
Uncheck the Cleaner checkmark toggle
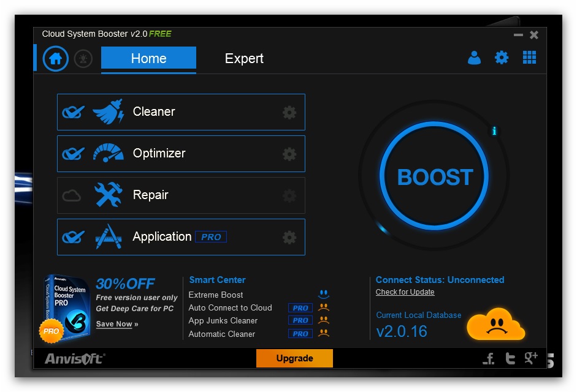(x=73, y=112)
